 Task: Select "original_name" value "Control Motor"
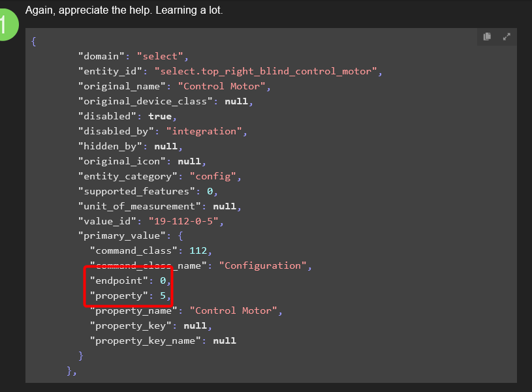click(x=221, y=86)
